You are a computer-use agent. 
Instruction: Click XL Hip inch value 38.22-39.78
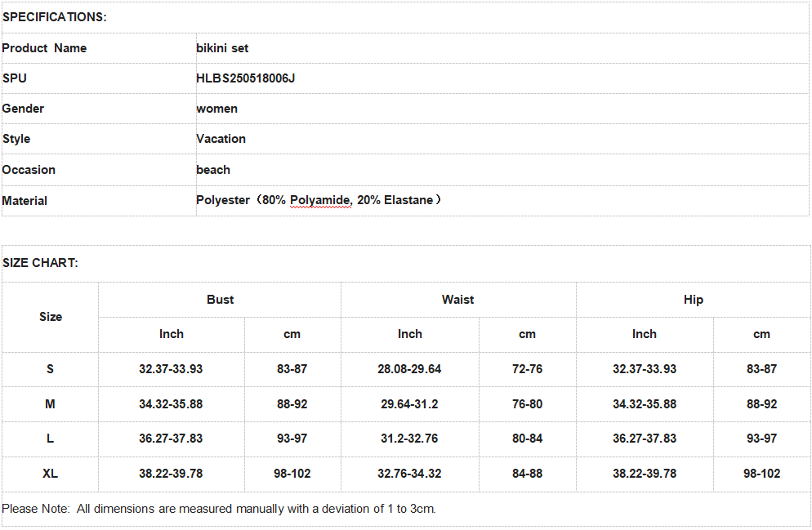[x=645, y=474]
